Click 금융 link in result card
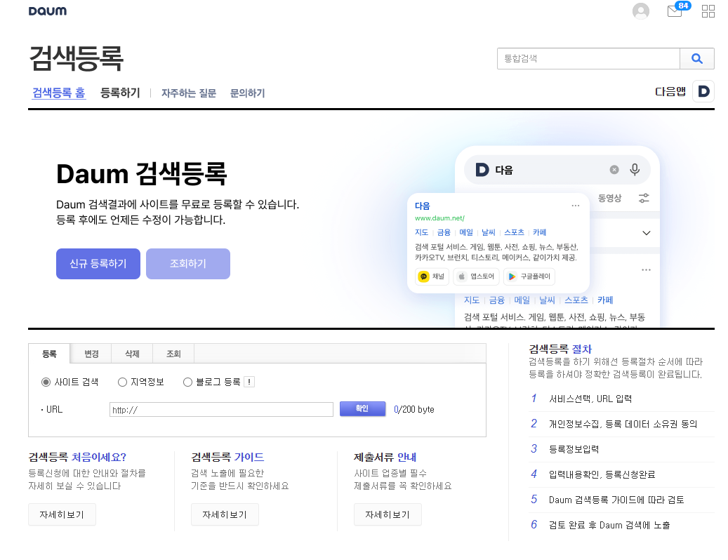728x560 pixels. pyautogui.click(x=444, y=232)
